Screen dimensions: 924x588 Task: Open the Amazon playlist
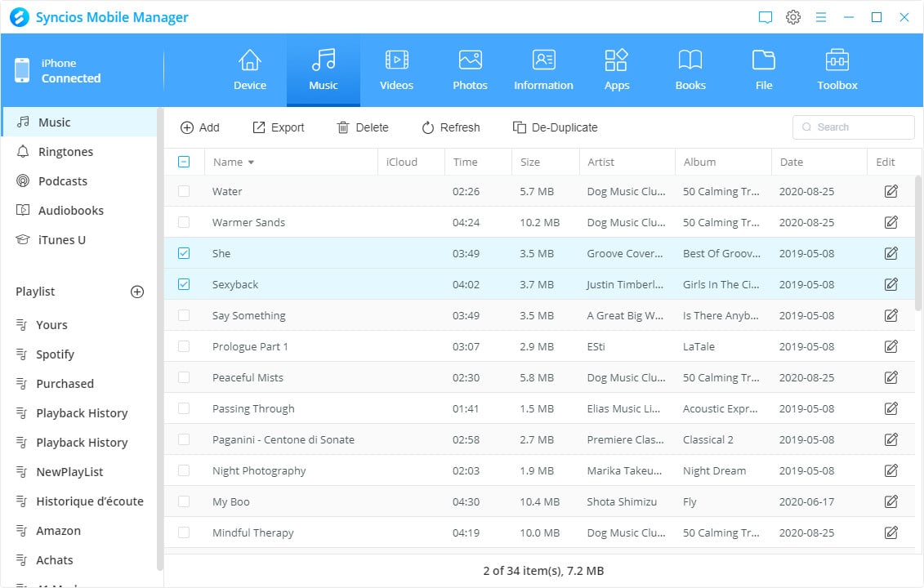tap(79, 531)
